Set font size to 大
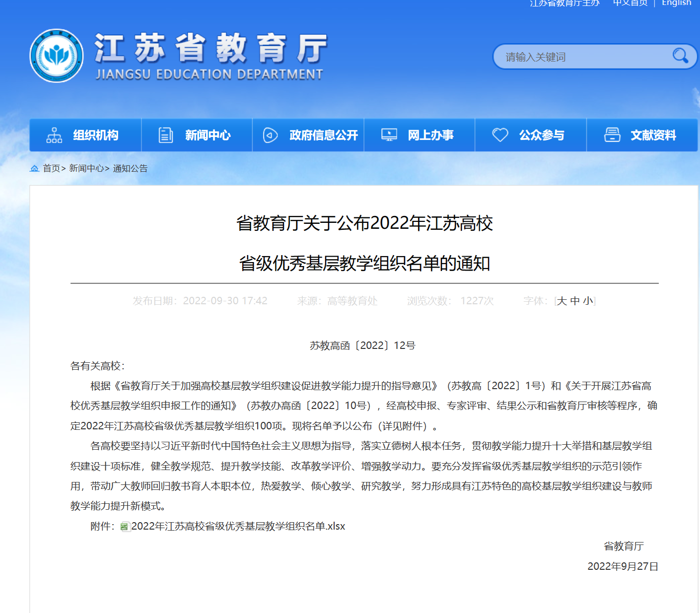This screenshot has height=613, width=700. tap(562, 301)
